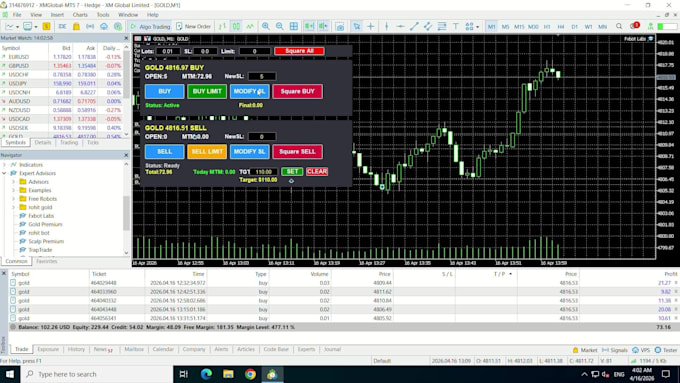Toggle chart shift icon
Viewport: 680px width, 383px height.
click(x=323, y=26)
